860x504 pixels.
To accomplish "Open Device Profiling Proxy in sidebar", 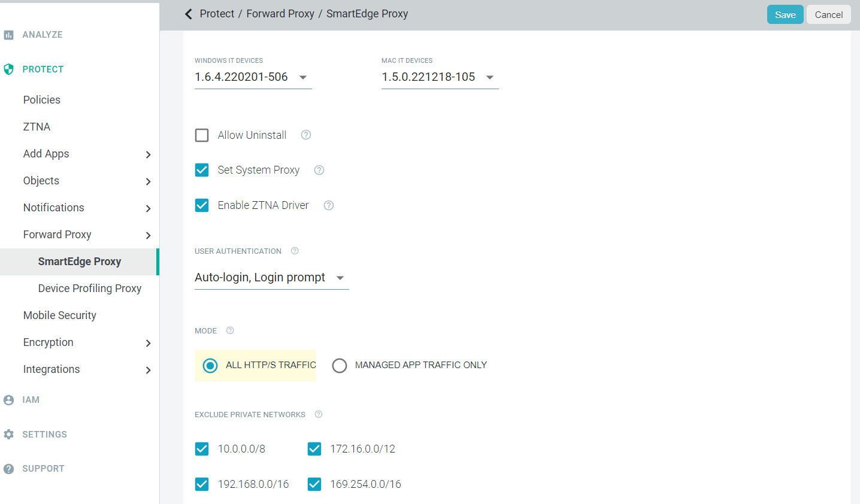I will point(90,289).
